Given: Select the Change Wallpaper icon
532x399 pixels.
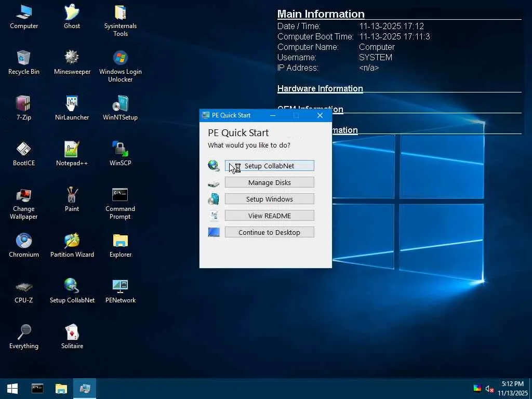Looking at the screenshot, I should (x=24, y=204).
